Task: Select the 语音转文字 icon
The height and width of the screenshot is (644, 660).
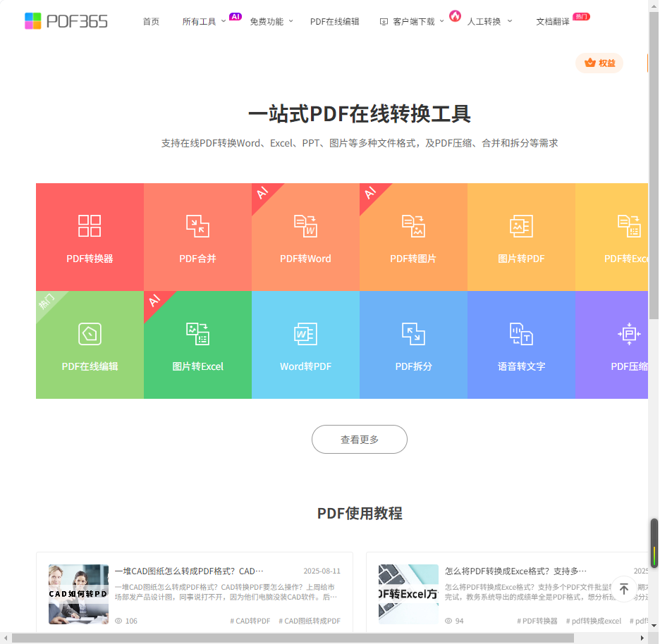Action: [521, 334]
